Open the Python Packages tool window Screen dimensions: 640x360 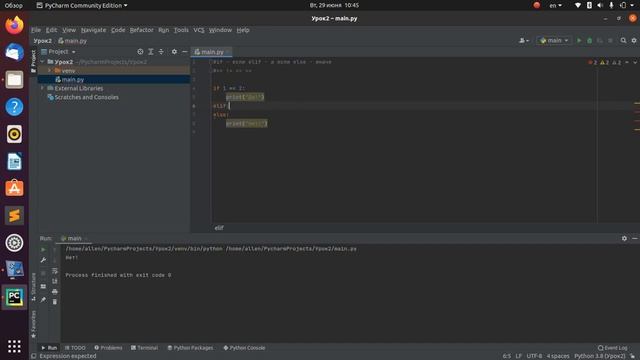tap(190, 348)
